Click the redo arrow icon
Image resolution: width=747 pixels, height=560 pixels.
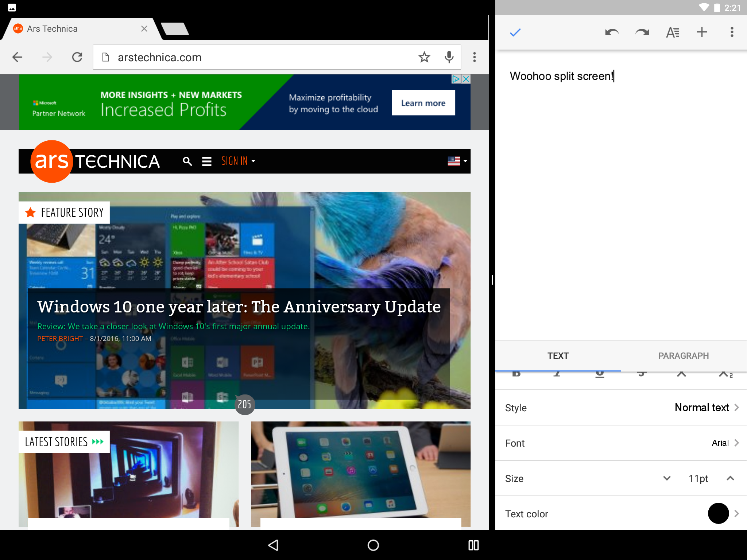click(x=642, y=32)
